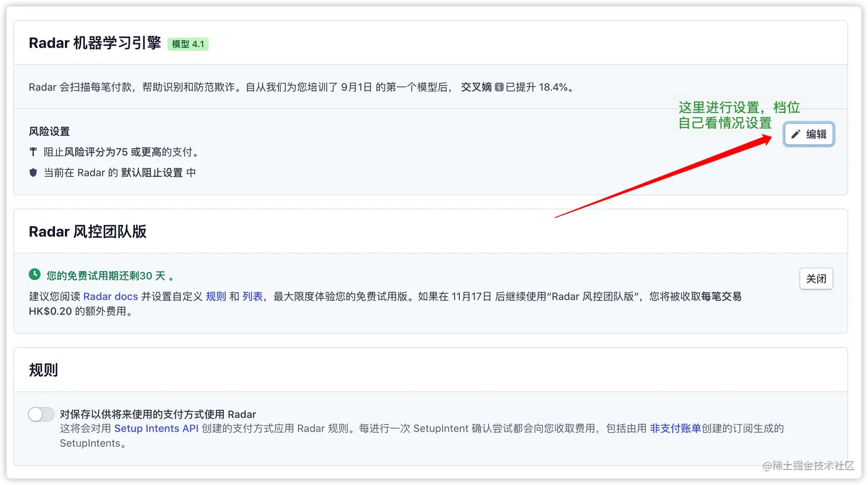Click the block-rule icon beside 阻止风险评分
The width and height of the screenshot is (868, 485).
click(x=33, y=152)
